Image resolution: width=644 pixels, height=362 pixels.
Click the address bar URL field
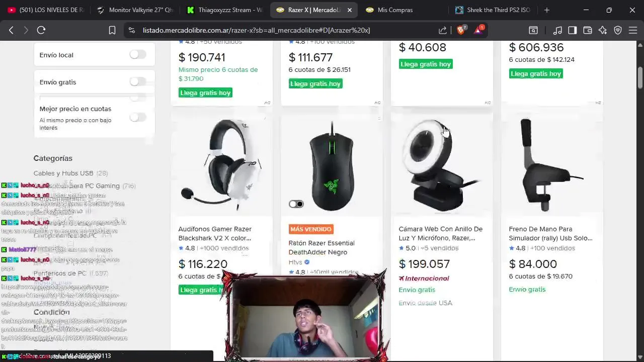[x=256, y=30]
